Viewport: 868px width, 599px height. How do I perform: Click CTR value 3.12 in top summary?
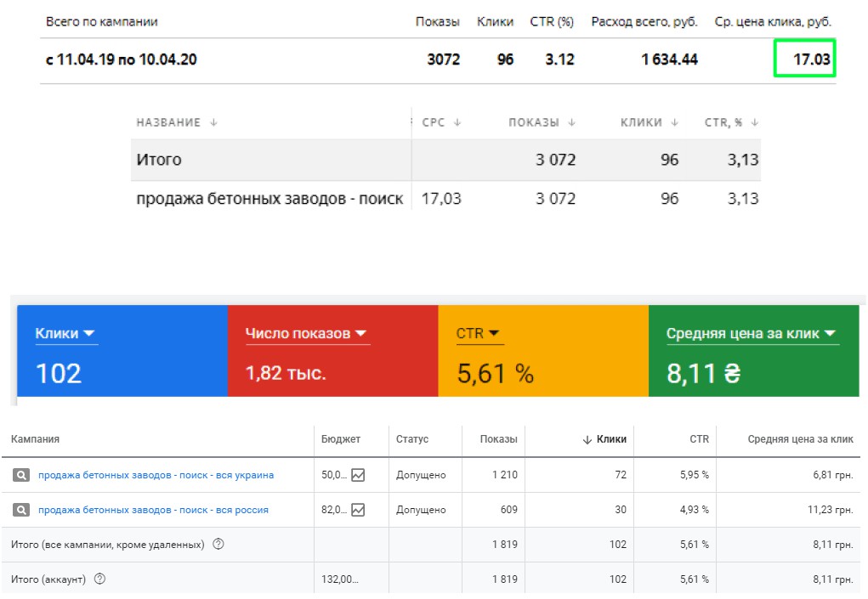(x=559, y=59)
